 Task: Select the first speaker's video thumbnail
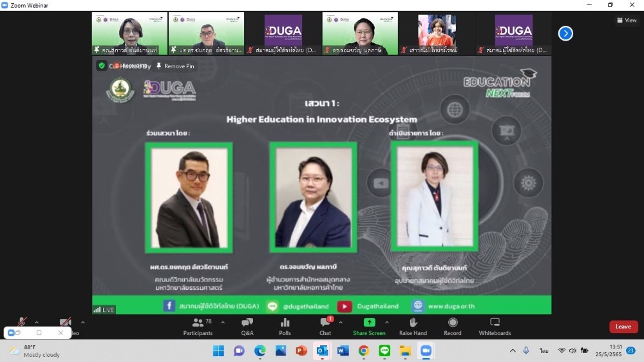[129, 33]
